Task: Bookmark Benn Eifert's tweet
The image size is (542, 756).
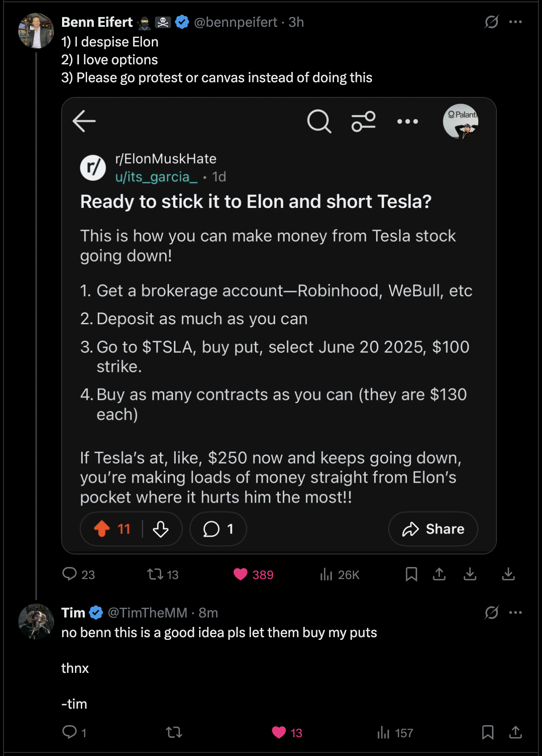Action: (x=411, y=574)
